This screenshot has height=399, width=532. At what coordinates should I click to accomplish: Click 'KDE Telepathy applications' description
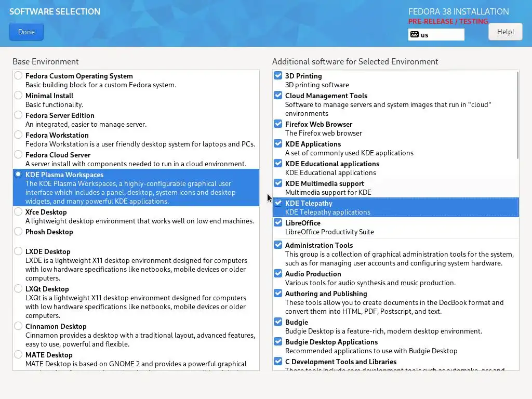327,212
